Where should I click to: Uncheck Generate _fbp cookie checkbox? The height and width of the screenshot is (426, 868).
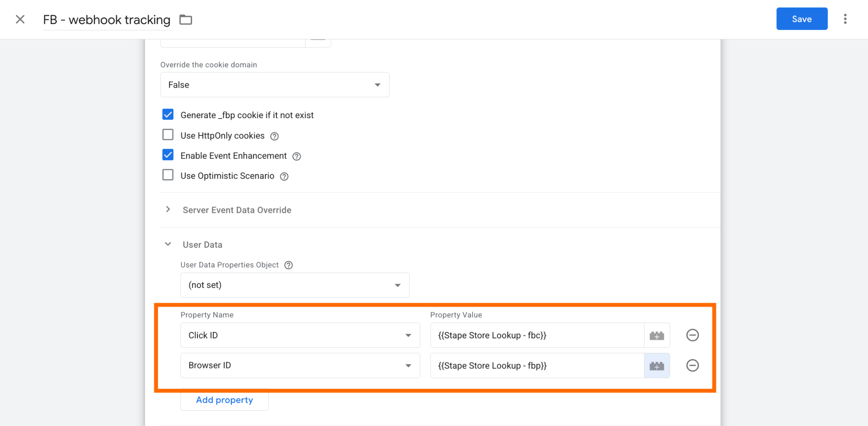point(168,114)
